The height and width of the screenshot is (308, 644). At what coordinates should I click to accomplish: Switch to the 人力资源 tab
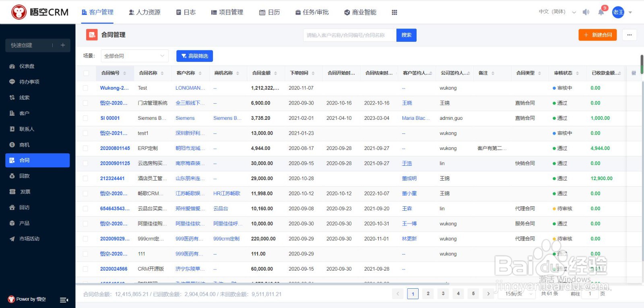coord(144,12)
